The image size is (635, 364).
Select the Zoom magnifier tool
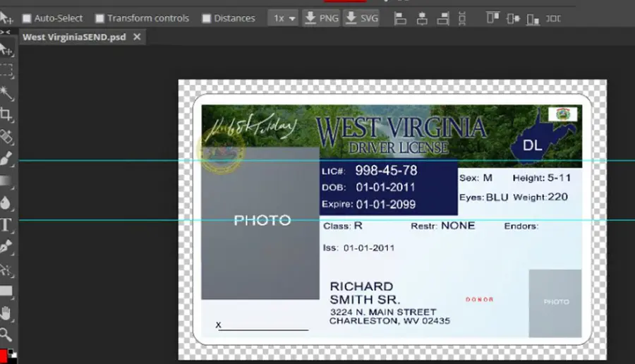(x=6, y=334)
